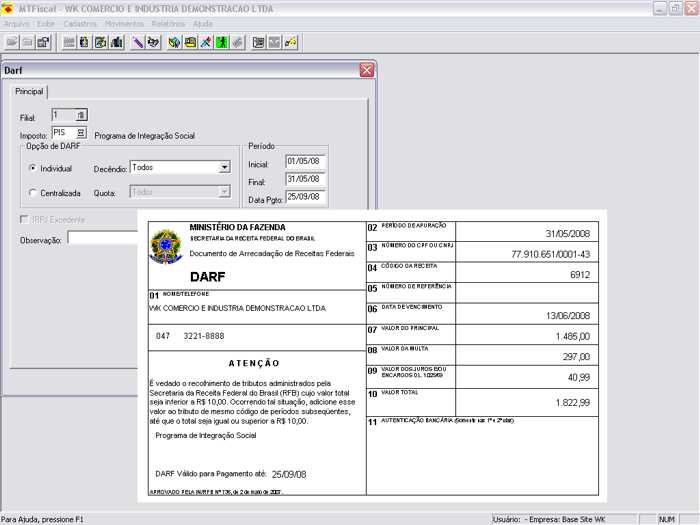The image size is (700, 525).
Task: Click the lookup icon beside Imposto field
Action: click(81, 132)
